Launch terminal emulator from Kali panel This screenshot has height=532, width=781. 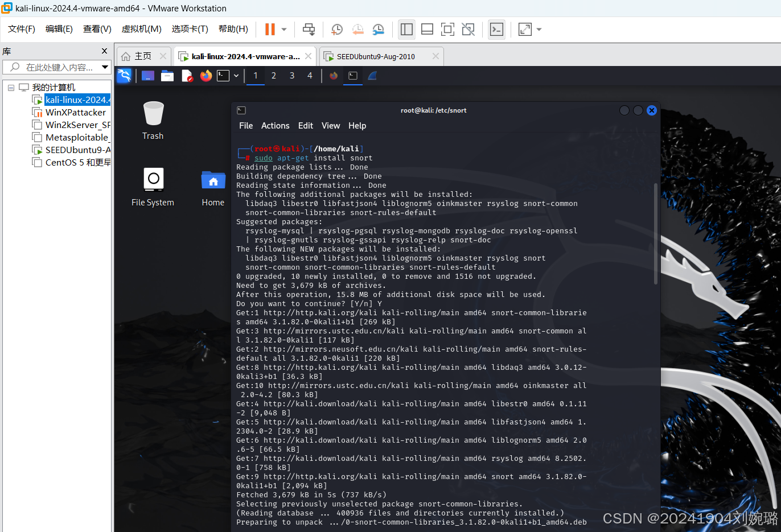tap(223, 76)
